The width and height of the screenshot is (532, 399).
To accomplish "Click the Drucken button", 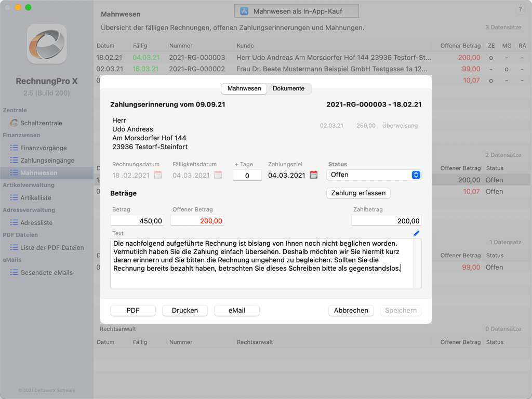I will point(185,310).
